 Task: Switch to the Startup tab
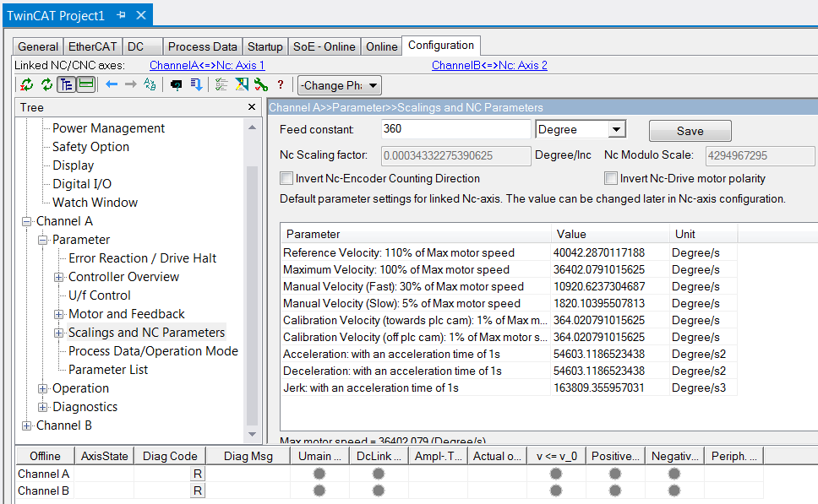pyautogui.click(x=265, y=46)
